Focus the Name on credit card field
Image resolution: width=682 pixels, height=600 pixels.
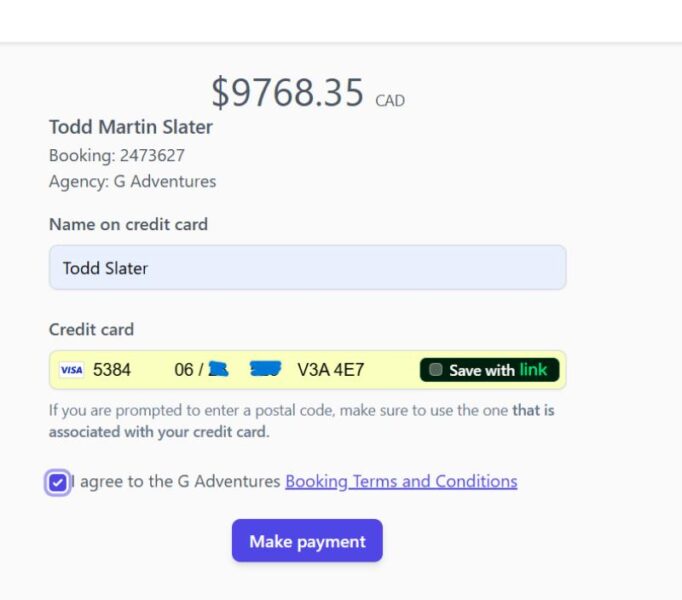click(307, 268)
